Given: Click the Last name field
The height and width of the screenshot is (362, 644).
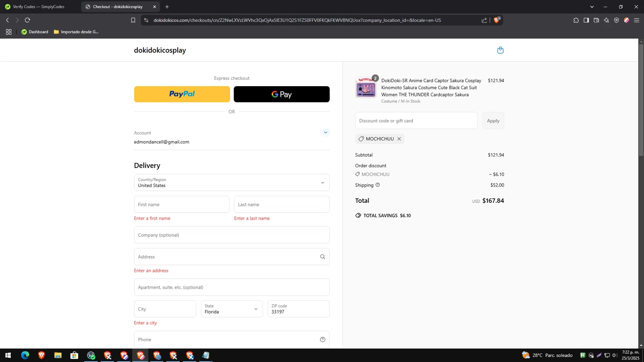Looking at the screenshot, I should 282,205.
